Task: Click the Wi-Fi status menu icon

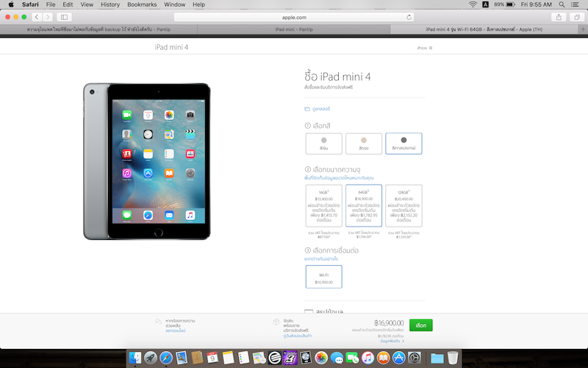Action: [473, 4]
